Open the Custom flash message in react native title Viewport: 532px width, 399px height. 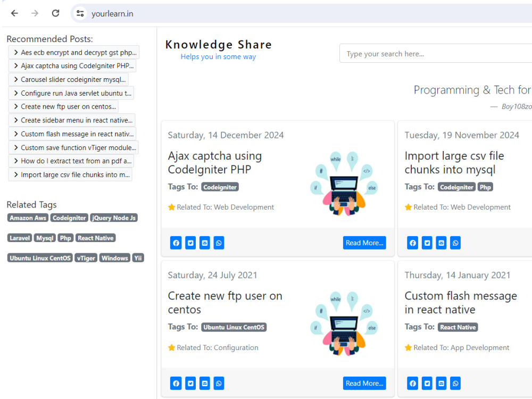click(x=461, y=303)
